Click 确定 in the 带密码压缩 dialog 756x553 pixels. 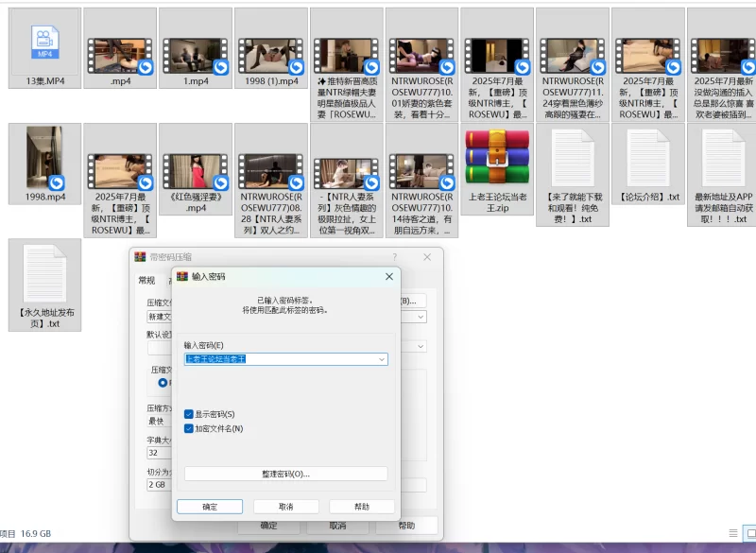268,526
